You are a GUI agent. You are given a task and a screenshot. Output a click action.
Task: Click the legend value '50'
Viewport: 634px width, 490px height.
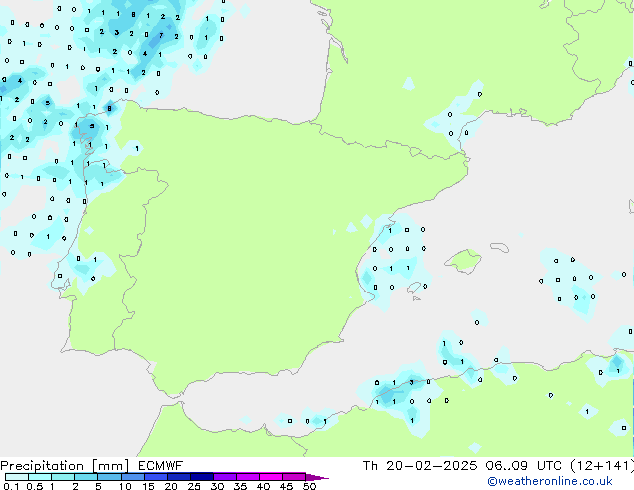[310, 486]
